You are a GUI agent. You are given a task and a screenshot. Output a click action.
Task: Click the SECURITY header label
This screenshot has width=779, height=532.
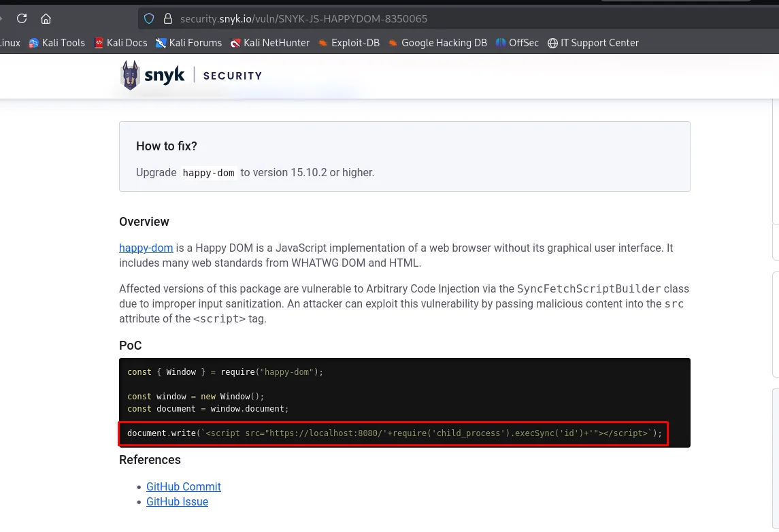pyautogui.click(x=233, y=76)
